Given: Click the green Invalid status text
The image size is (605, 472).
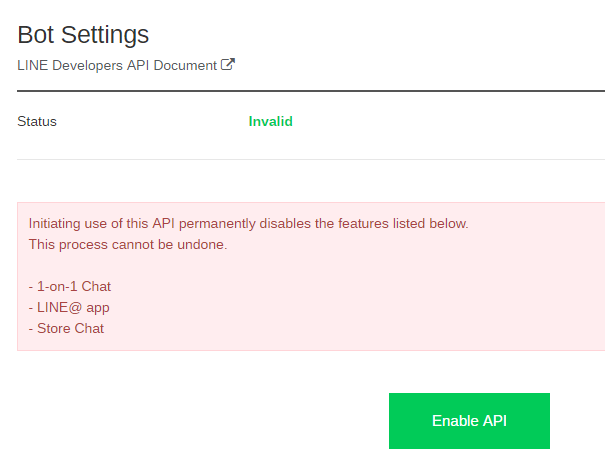Looking at the screenshot, I should [x=270, y=122].
